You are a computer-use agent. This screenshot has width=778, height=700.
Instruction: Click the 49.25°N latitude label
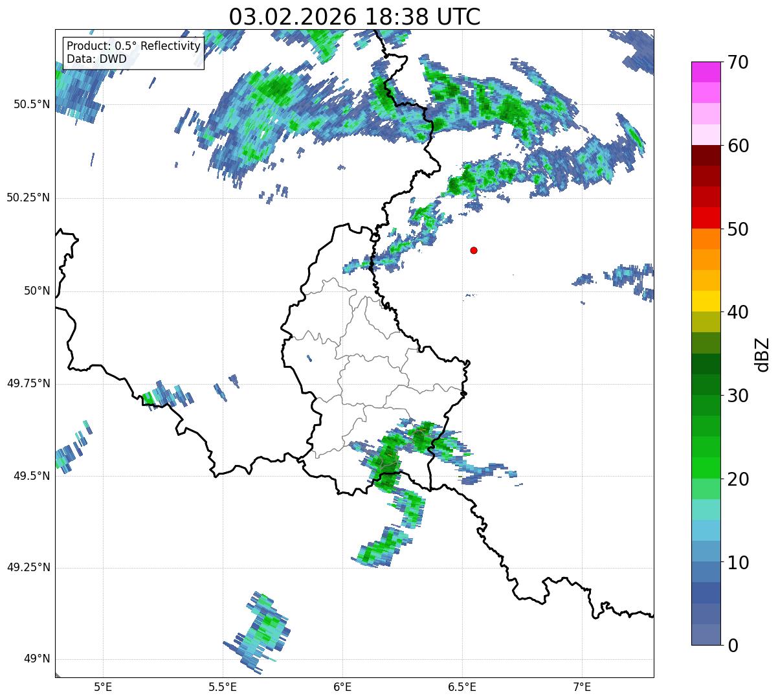pyautogui.click(x=28, y=567)
